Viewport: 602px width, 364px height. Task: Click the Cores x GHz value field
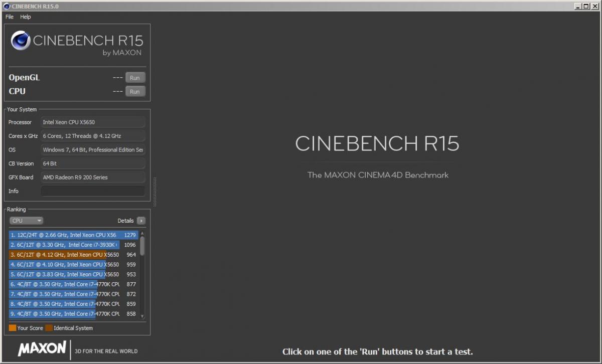point(93,136)
